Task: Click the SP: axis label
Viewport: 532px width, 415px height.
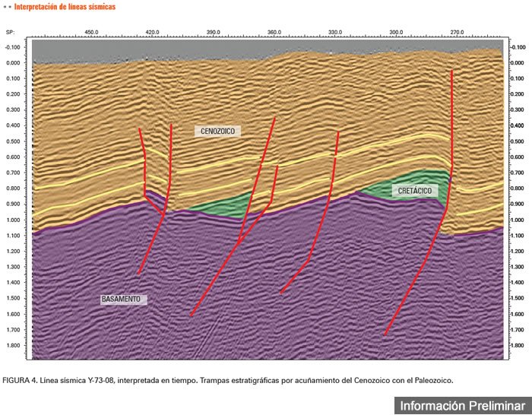Action: [x=10, y=33]
